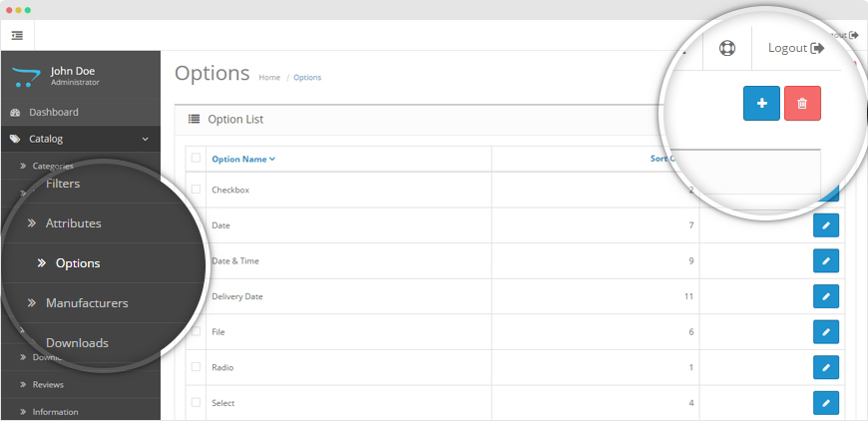Check the Checkbox option row checkbox
868x423 pixels.
pyautogui.click(x=196, y=190)
